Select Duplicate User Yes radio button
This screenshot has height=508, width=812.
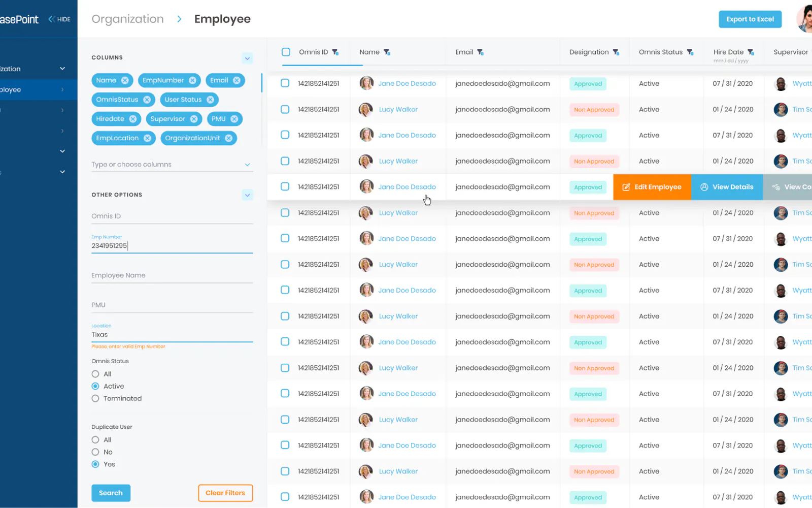pyautogui.click(x=95, y=464)
